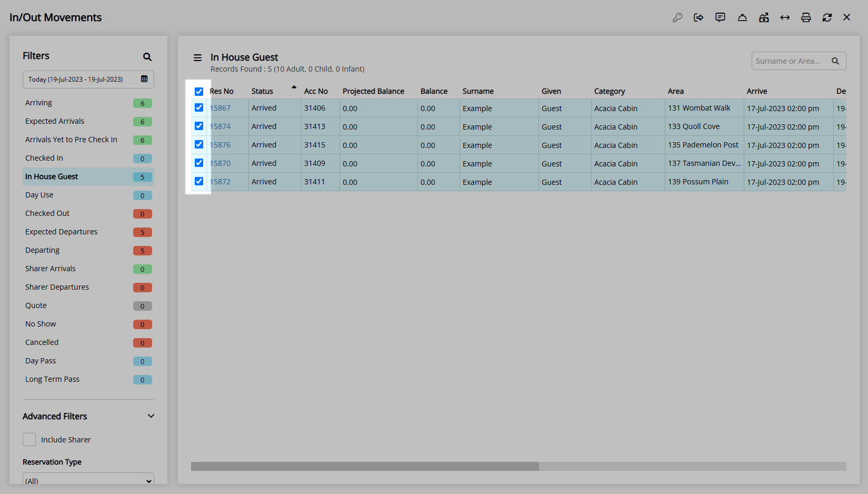Open the hamburger menu beside In House Guest
Screen dimensions: 868x494
pyautogui.click(x=197, y=58)
